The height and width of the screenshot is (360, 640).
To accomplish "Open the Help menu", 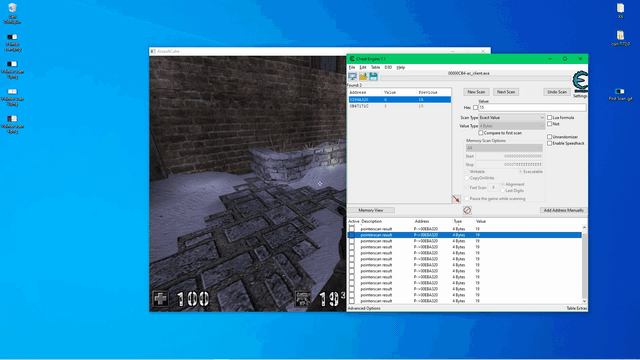I will [x=401, y=67].
